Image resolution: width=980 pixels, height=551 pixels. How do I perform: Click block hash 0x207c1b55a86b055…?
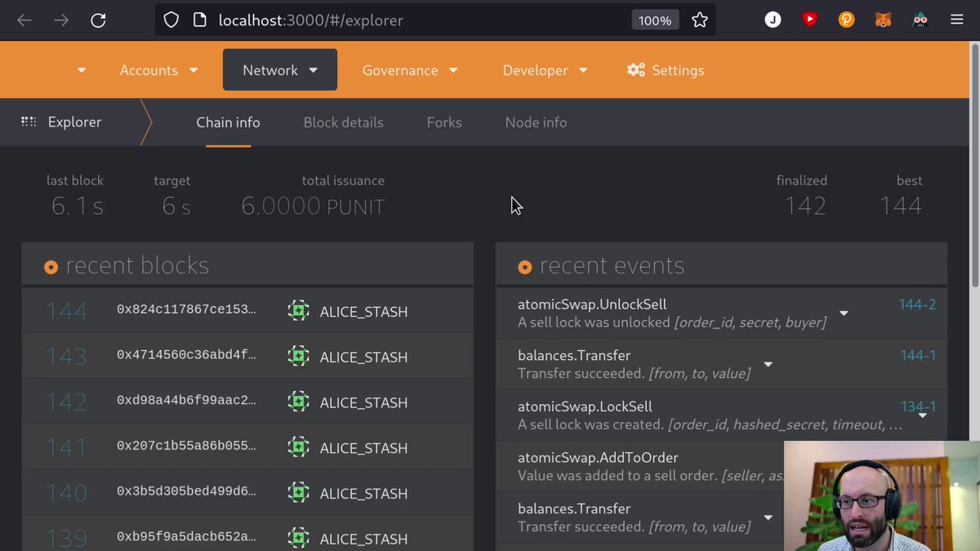click(x=186, y=447)
